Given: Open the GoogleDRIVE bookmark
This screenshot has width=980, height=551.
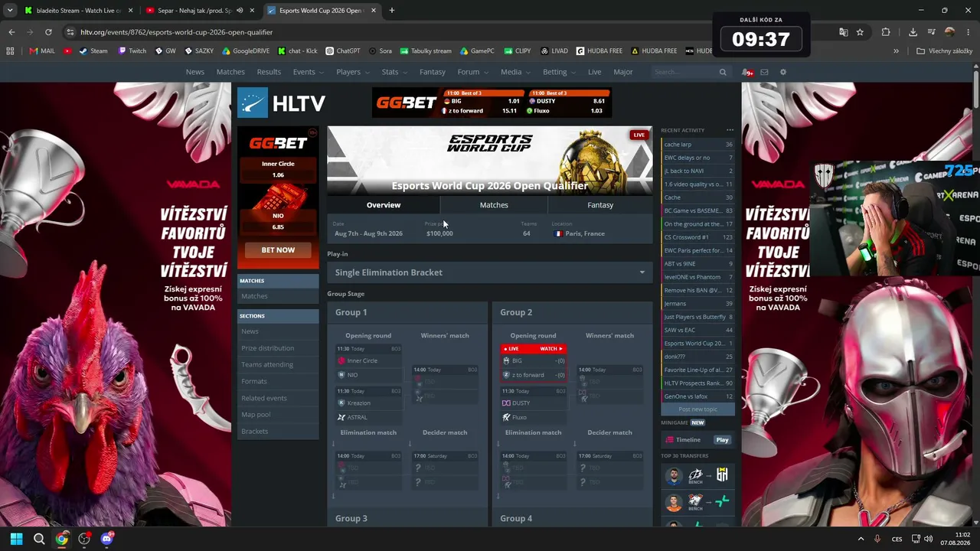Looking at the screenshot, I should pyautogui.click(x=246, y=51).
